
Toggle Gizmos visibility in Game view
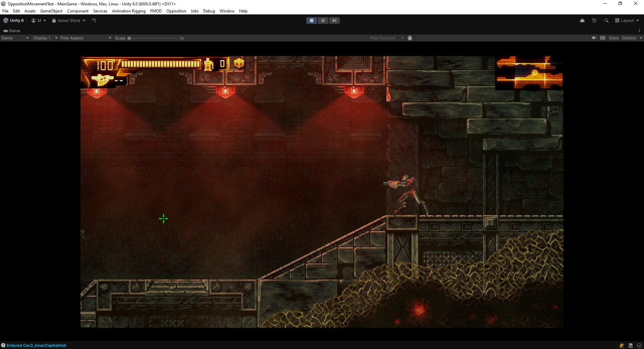tap(629, 38)
